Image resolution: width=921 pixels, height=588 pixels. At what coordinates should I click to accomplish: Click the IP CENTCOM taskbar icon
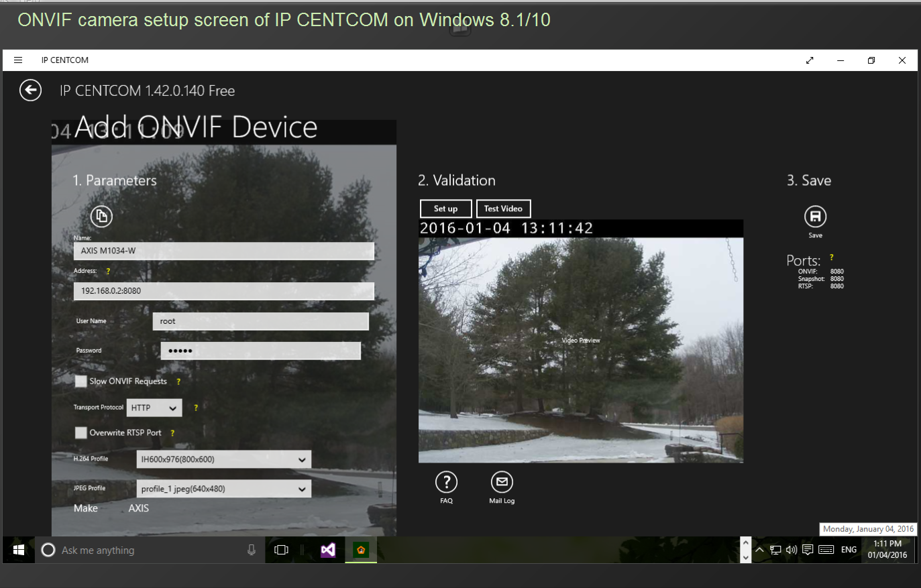tap(361, 550)
